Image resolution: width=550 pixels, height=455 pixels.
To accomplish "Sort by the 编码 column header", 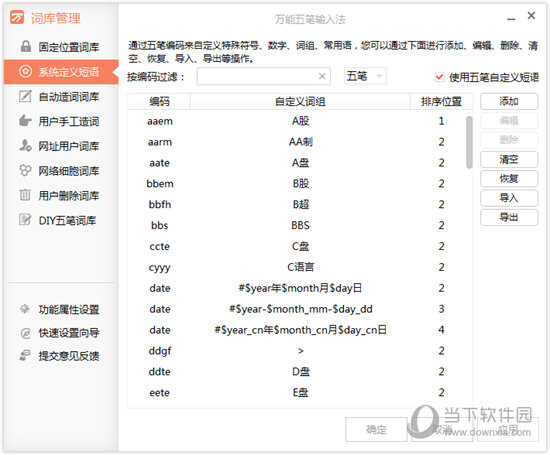I will 159,101.
